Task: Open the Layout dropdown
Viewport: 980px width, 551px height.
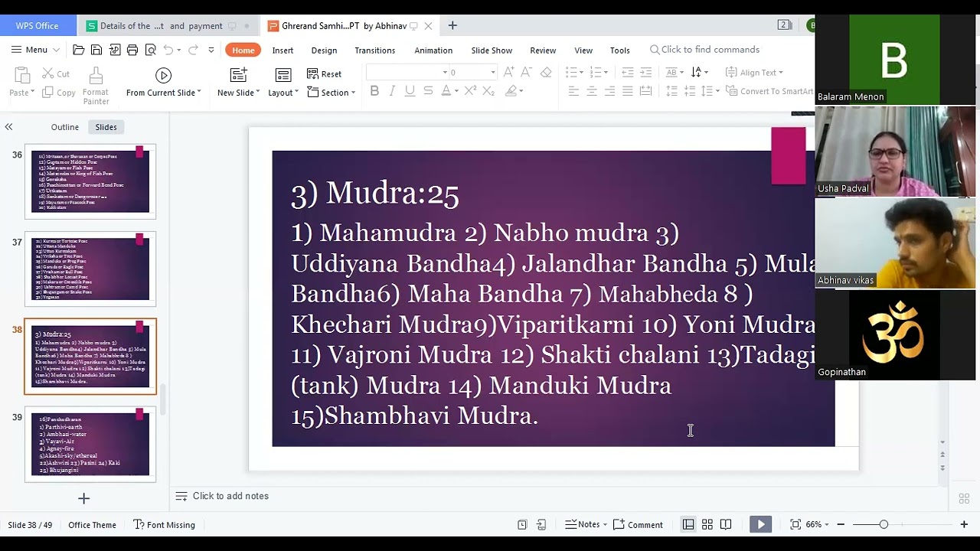Action: 283,93
